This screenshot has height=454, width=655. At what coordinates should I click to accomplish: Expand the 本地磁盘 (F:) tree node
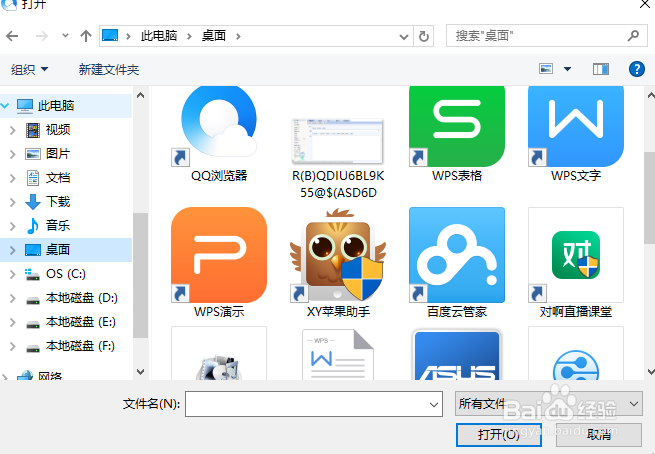tap(13, 346)
